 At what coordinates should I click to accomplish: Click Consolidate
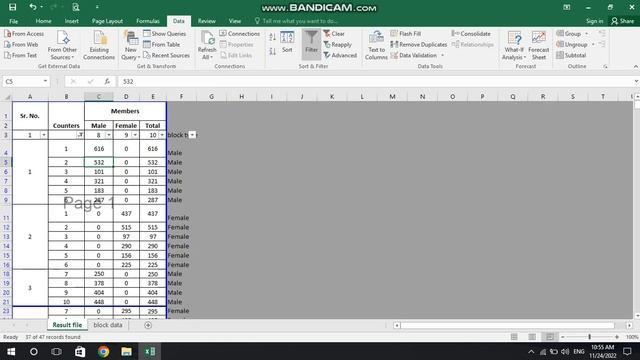point(471,33)
